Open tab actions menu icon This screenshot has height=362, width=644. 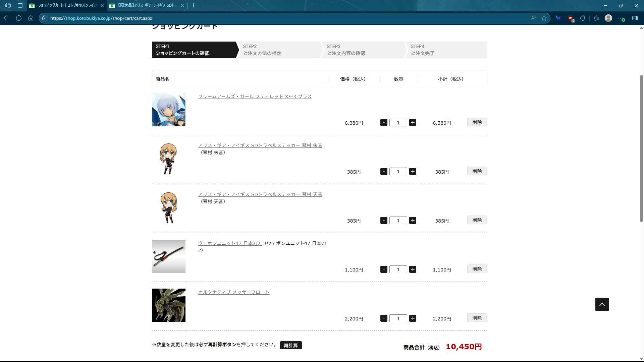tap(20, 5)
